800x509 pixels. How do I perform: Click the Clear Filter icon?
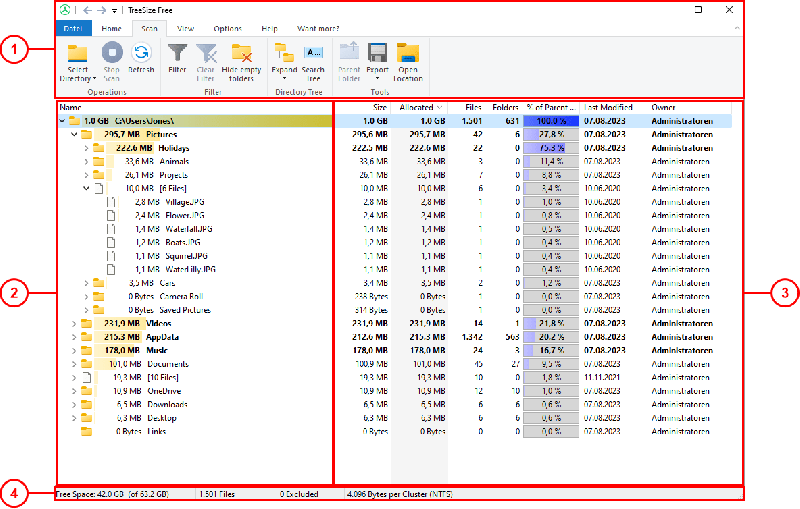pyautogui.click(x=206, y=53)
